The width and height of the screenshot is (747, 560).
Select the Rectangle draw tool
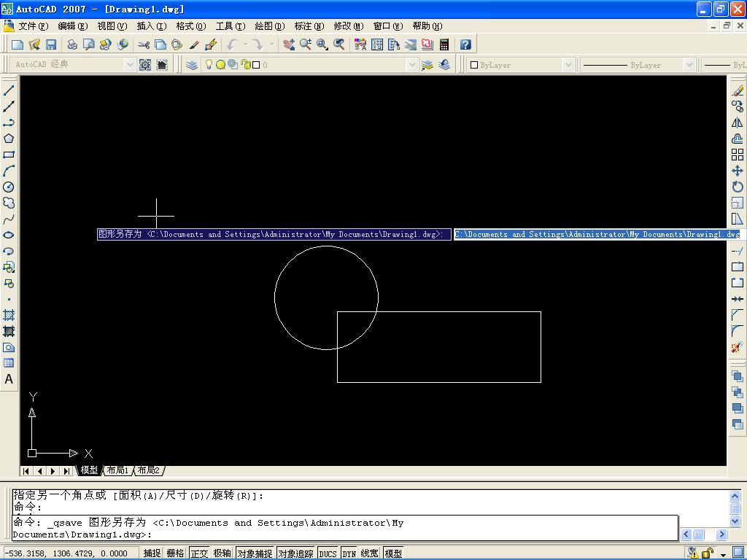(x=9, y=155)
